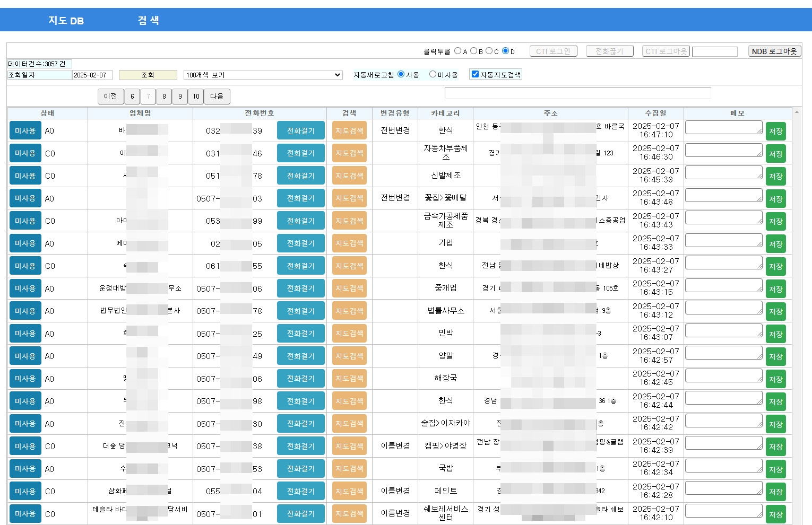
Task: Select click tool radio option C
Action: (x=489, y=51)
